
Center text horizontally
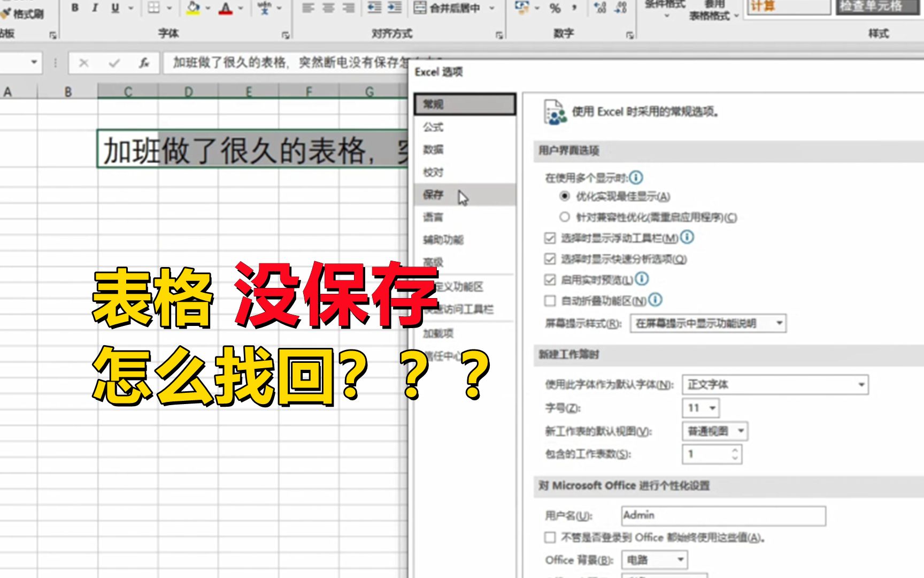(x=328, y=8)
